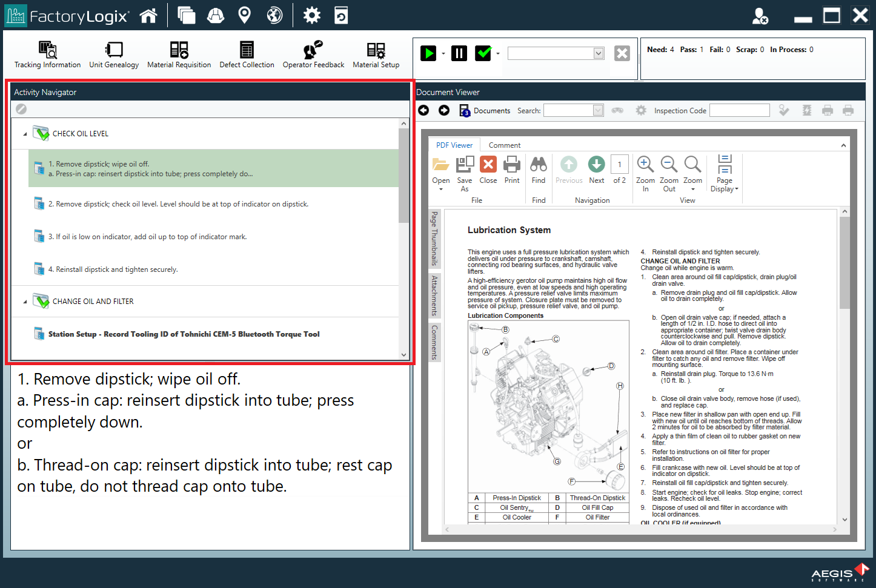Launch Defect Collection
This screenshot has width=876, height=588.
tap(247, 55)
